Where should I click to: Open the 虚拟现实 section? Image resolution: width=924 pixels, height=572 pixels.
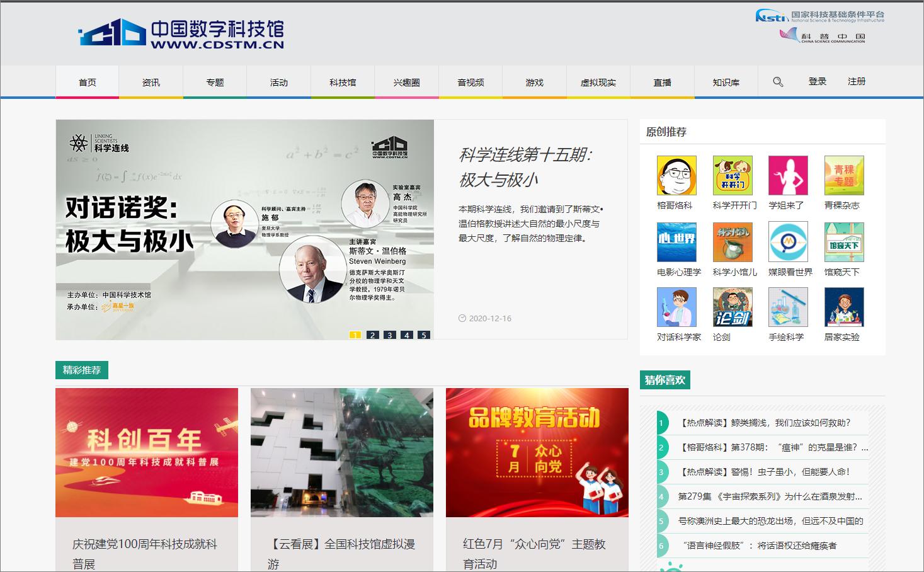[597, 81]
